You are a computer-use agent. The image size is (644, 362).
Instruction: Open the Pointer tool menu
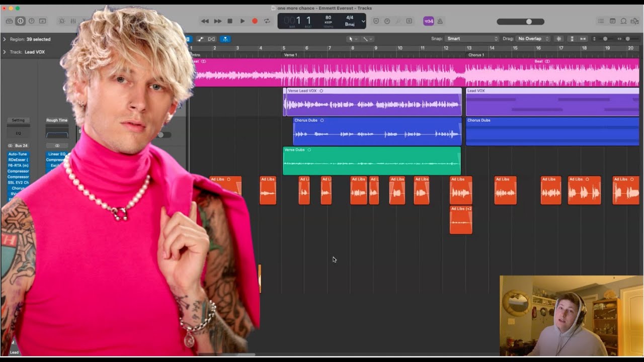point(352,39)
